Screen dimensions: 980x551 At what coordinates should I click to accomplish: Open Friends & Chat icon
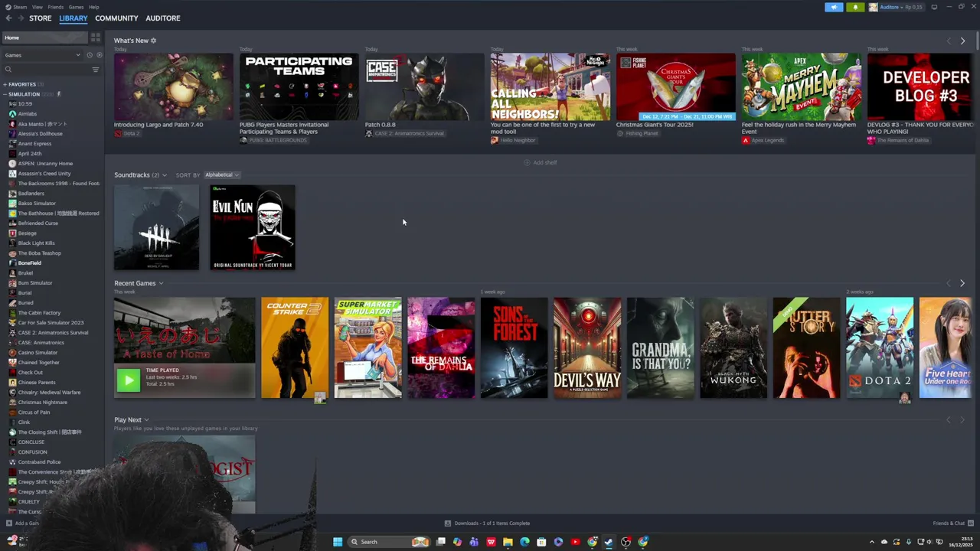pos(970,523)
